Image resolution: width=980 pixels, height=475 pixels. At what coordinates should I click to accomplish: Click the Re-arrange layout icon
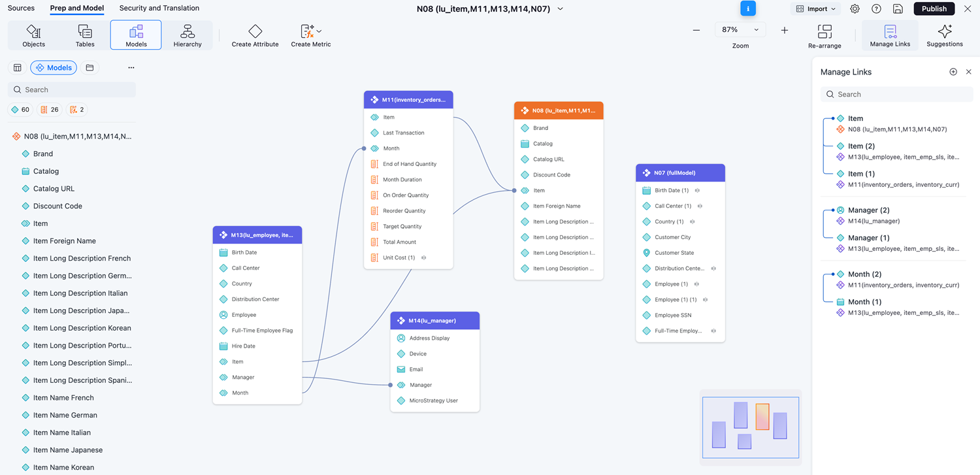[825, 31]
